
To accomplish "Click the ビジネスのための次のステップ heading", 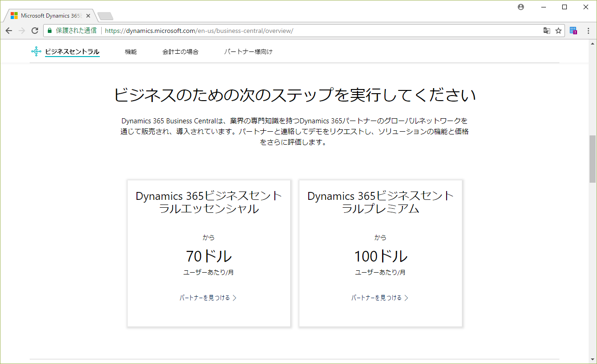I will 295,95.
